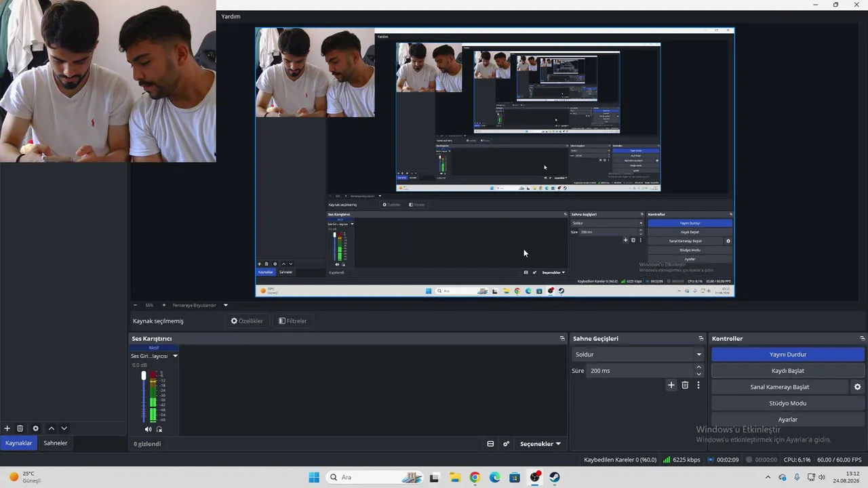Open Özellikler for source
This screenshot has height=488, width=868.
click(x=247, y=321)
